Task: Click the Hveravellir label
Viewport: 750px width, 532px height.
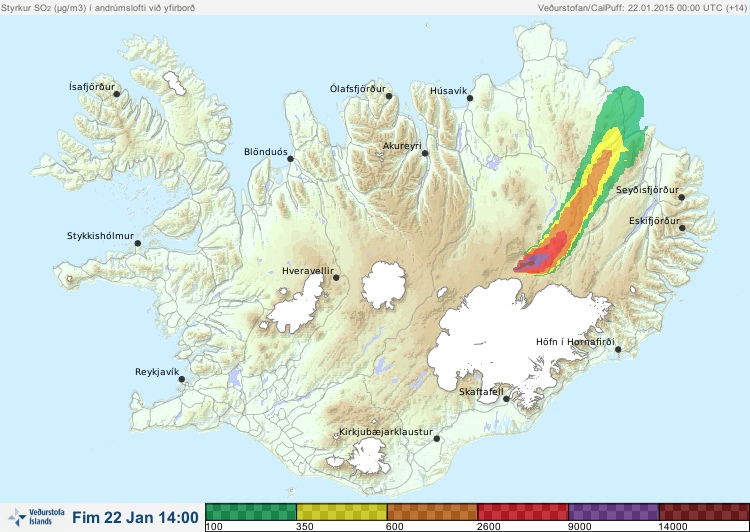Action: point(308,271)
